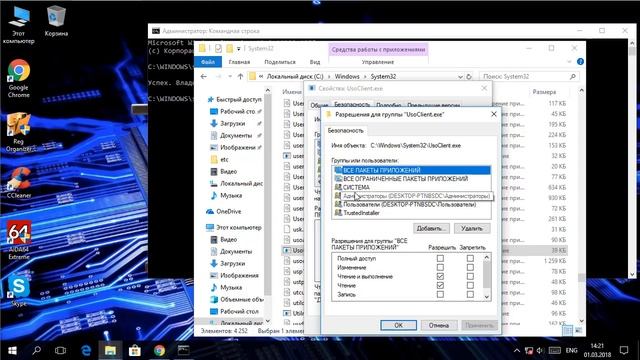Deny Изменение checkbox
This screenshot has width=640, height=360.
(470, 267)
